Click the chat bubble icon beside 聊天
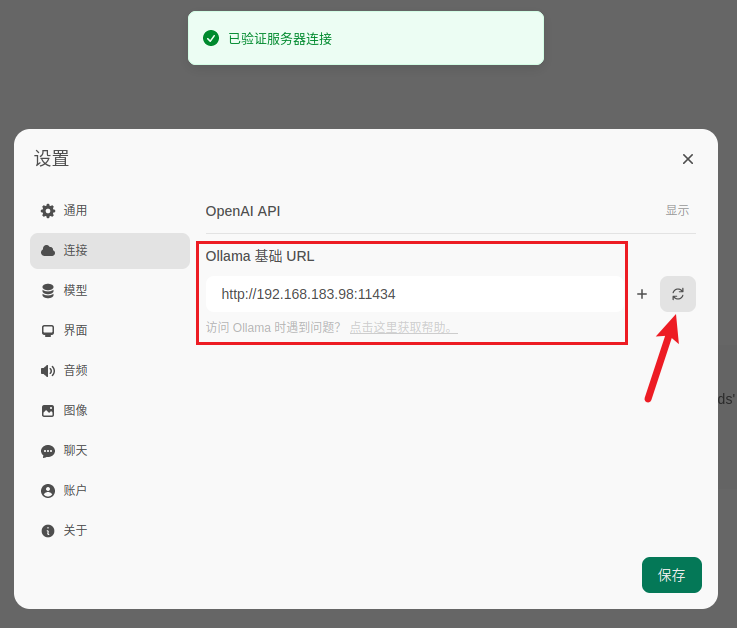 48,451
